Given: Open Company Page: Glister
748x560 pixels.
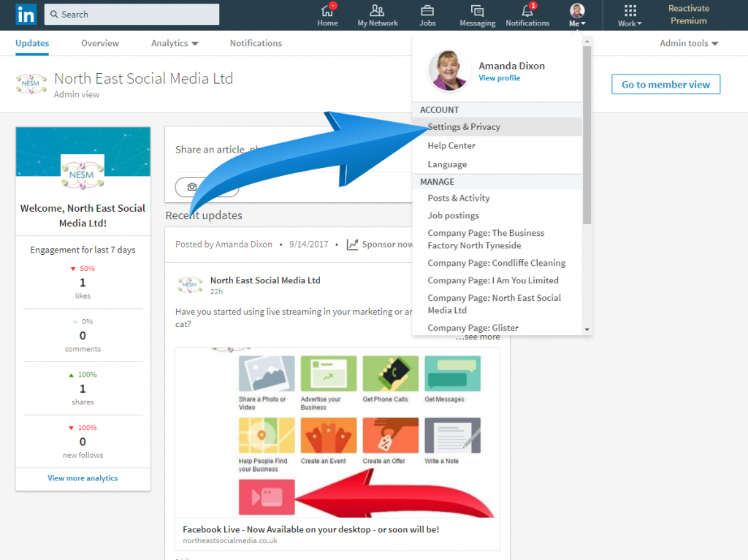Looking at the screenshot, I should click(497, 328).
